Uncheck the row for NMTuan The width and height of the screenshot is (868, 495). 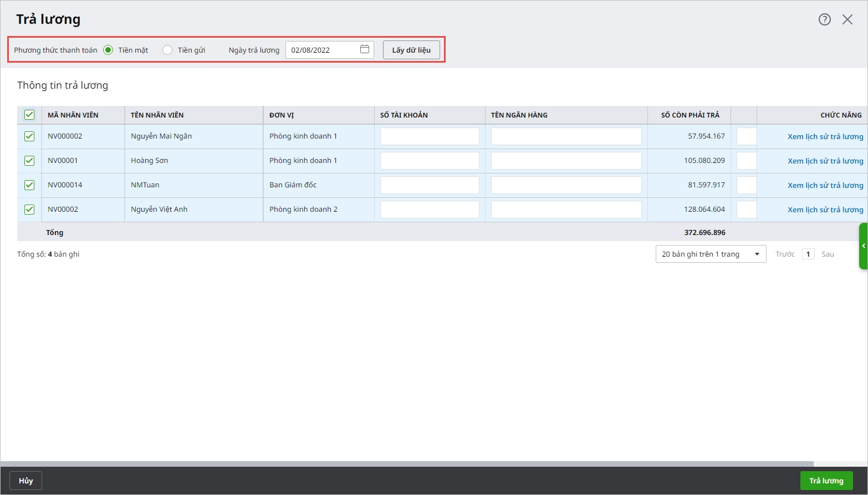[29, 185]
